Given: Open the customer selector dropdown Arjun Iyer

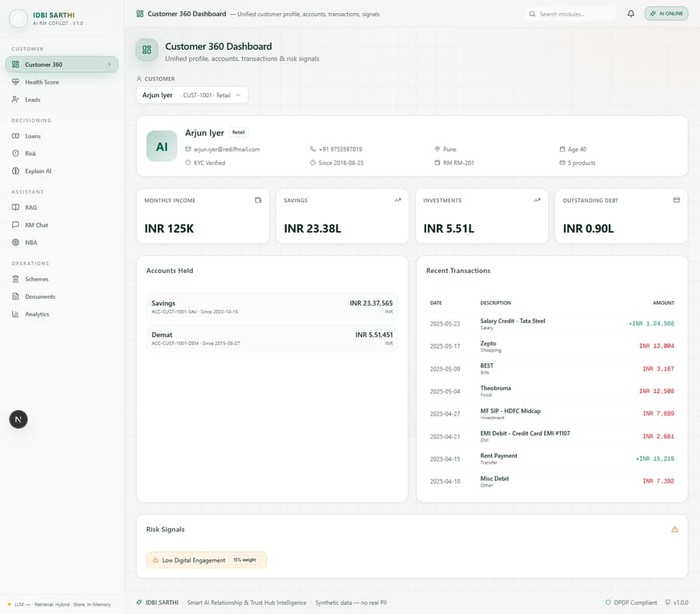Looking at the screenshot, I should point(192,95).
